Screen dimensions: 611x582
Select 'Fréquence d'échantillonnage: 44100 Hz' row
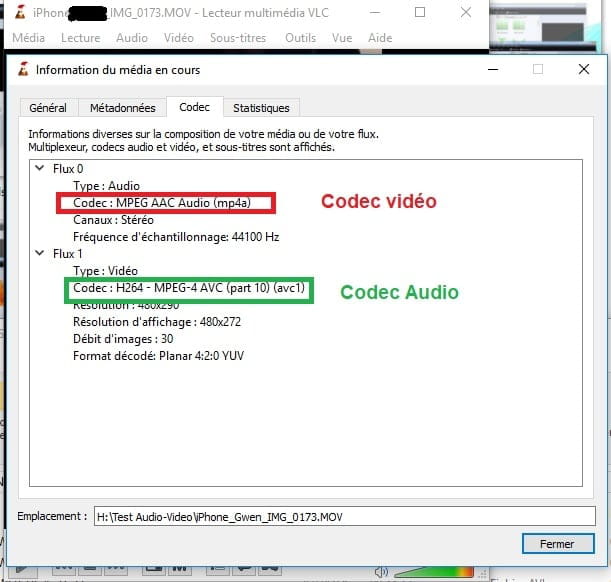click(176, 237)
